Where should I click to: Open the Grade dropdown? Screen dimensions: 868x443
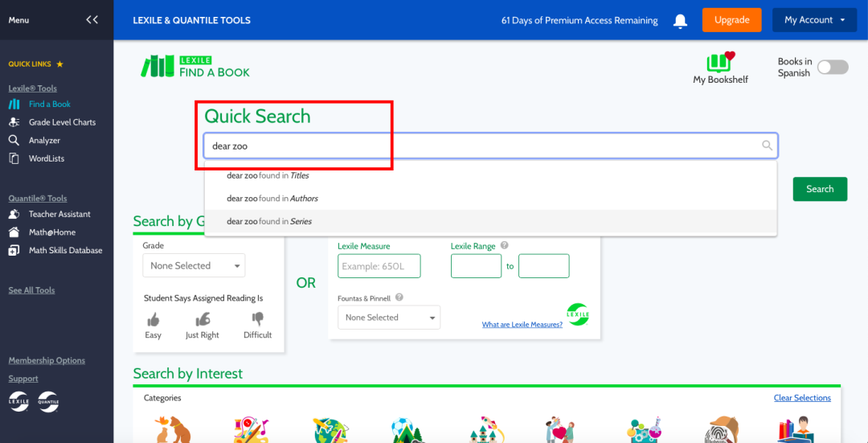[x=194, y=265]
